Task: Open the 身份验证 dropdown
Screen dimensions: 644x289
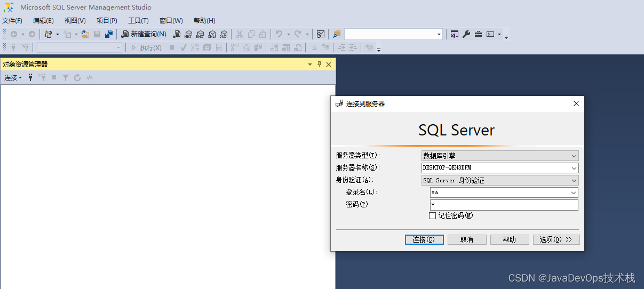Action: pos(500,180)
